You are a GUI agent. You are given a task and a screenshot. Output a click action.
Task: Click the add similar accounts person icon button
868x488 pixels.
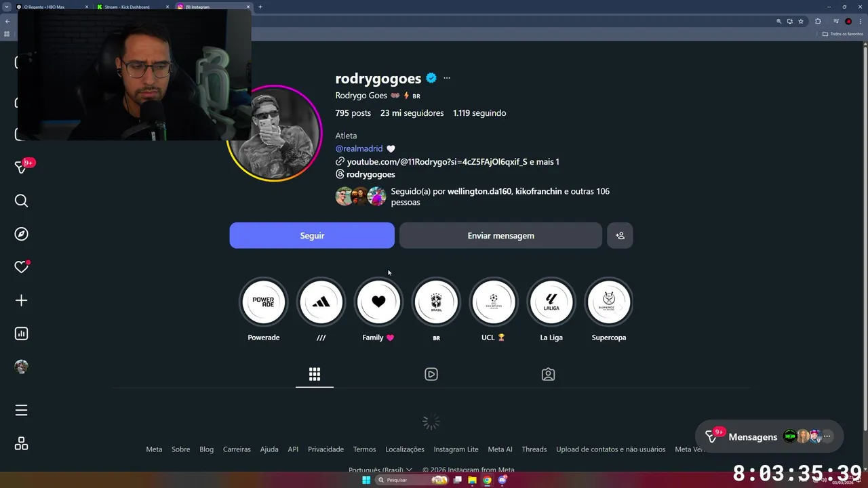620,235
